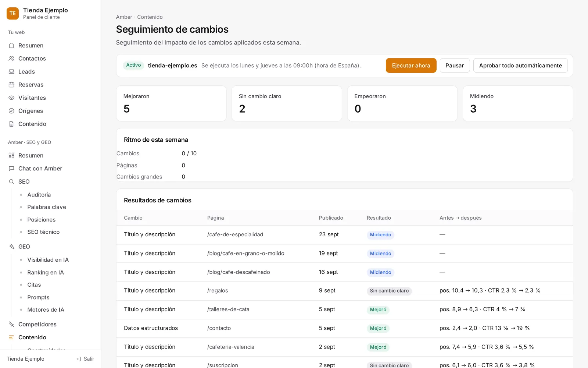
Task: Click the TE store logo icon
Action: click(12, 13)
